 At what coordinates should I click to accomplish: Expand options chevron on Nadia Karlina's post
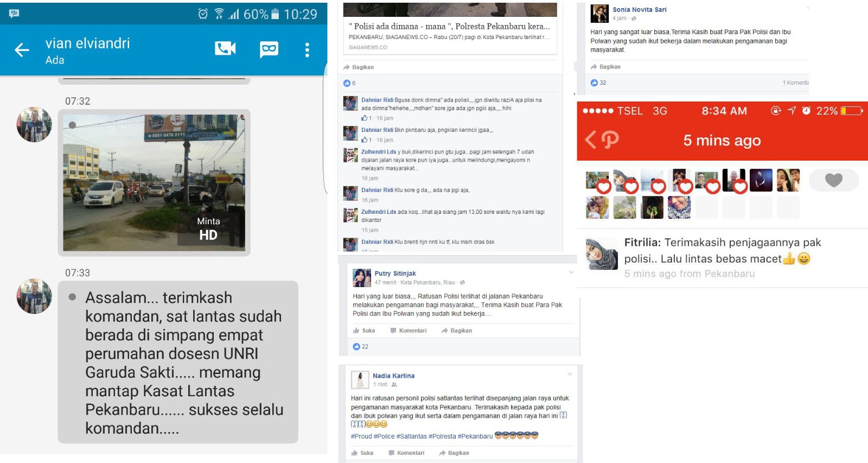(570, 374)
